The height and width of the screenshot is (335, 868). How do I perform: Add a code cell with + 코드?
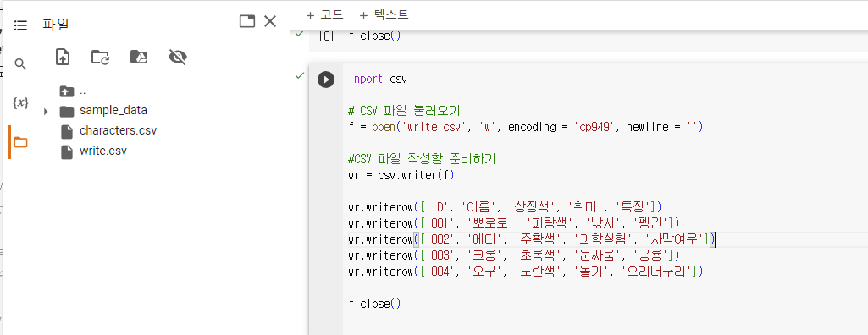tap(325, 15)
